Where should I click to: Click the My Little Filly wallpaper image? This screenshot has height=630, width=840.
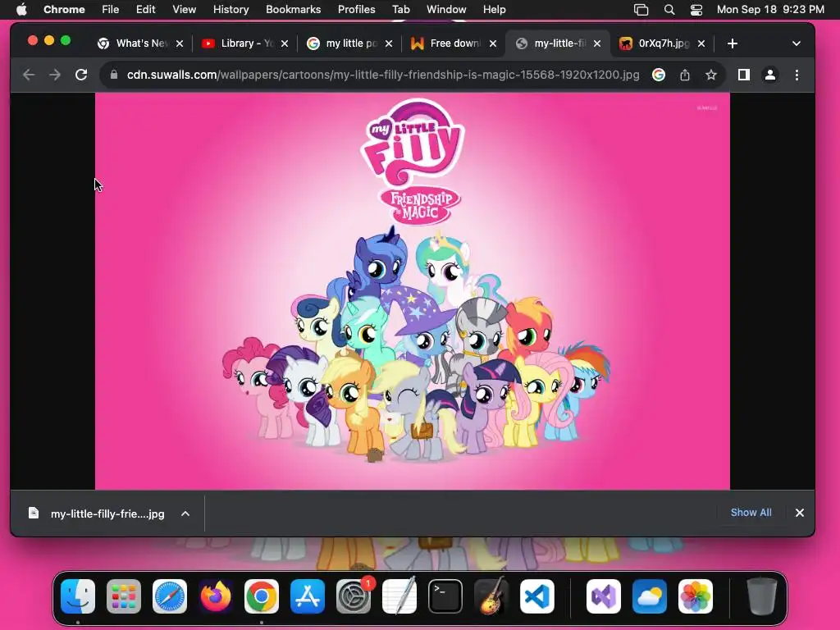coord(413,291)
